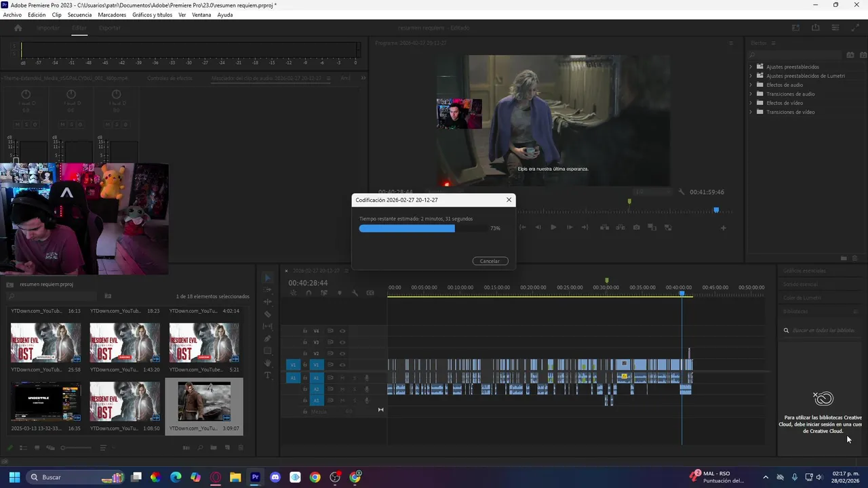Toggle timeline snapping magnet icon
The width and height of the screenshot is (868, 488).
309,293
